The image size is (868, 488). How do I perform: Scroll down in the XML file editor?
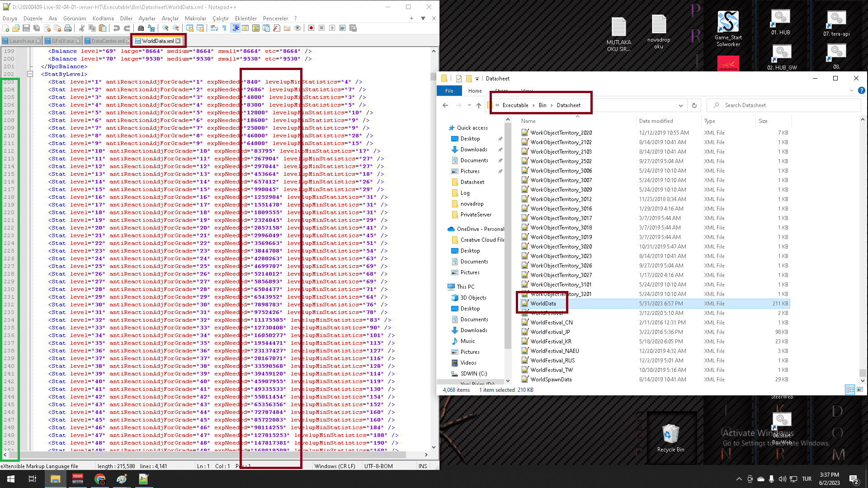click(x=434, y=449)
